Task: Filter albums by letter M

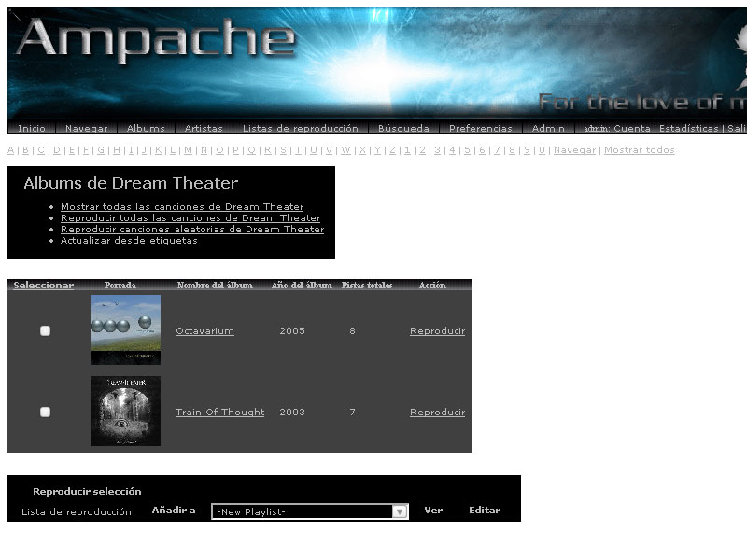Action: tap(189, 150)
